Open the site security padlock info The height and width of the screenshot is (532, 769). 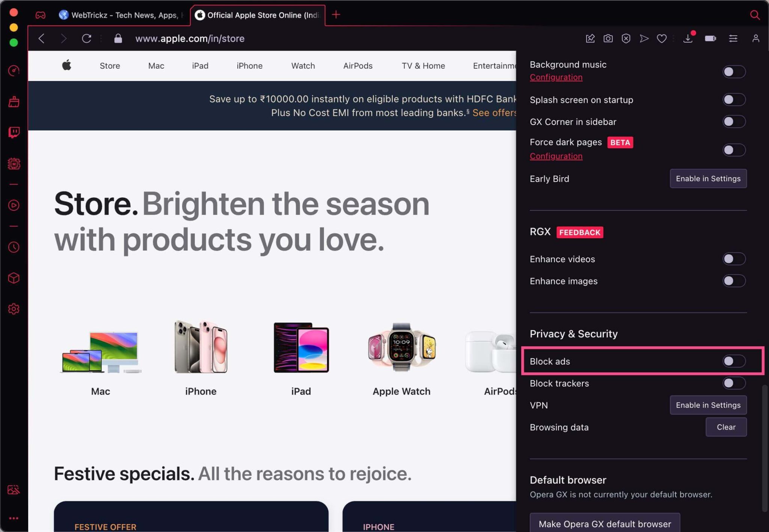[x=118, y=38]
